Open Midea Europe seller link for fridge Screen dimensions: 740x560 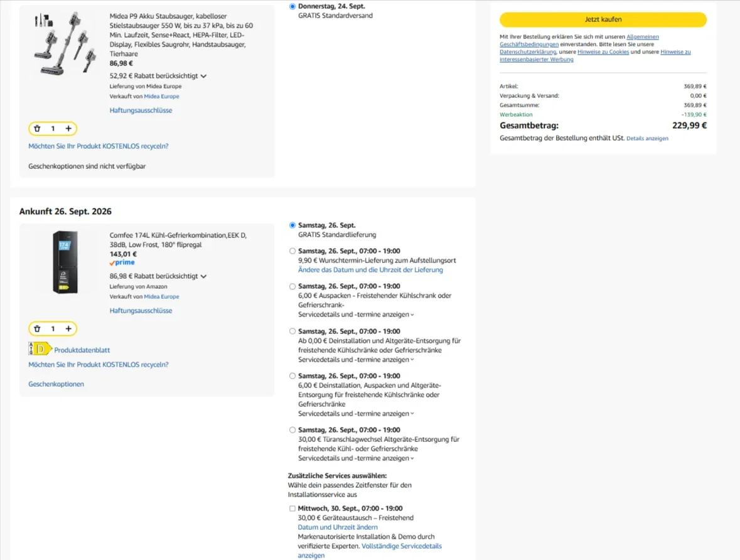161,296
